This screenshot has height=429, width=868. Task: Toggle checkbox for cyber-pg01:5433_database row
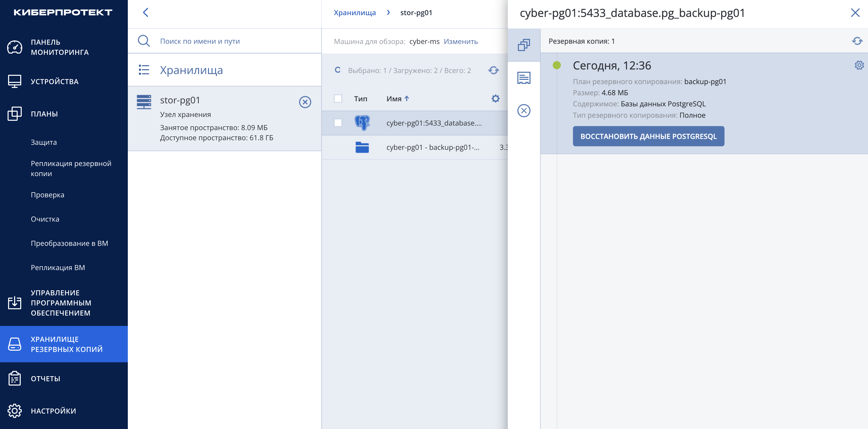click(x=338, y=123)
